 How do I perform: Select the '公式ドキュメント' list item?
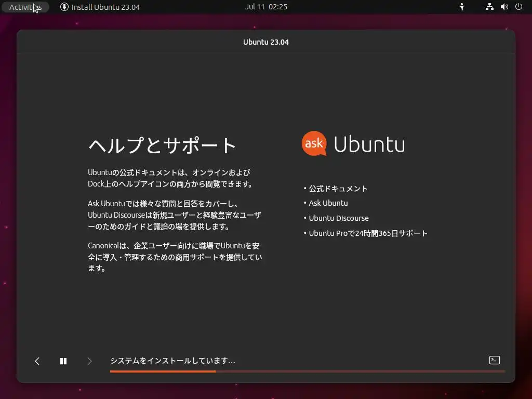click(x=338, y=189)
